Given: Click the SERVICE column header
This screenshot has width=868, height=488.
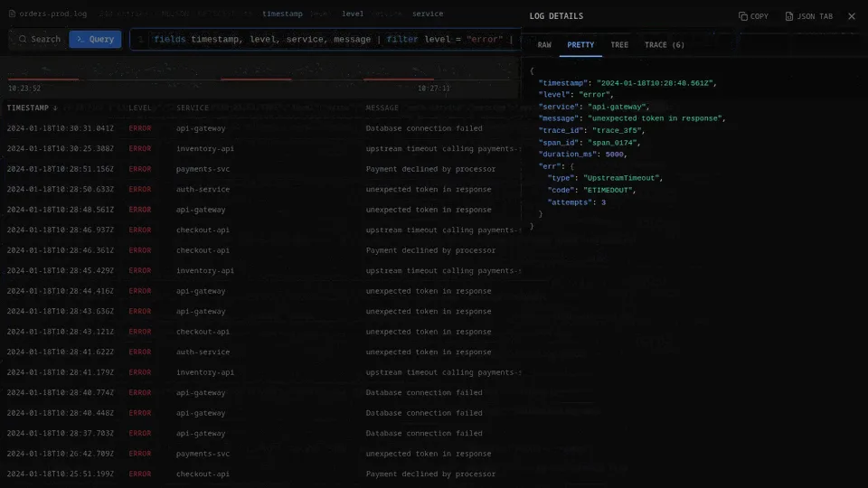Looking at the screenshot, I should 192,108.
